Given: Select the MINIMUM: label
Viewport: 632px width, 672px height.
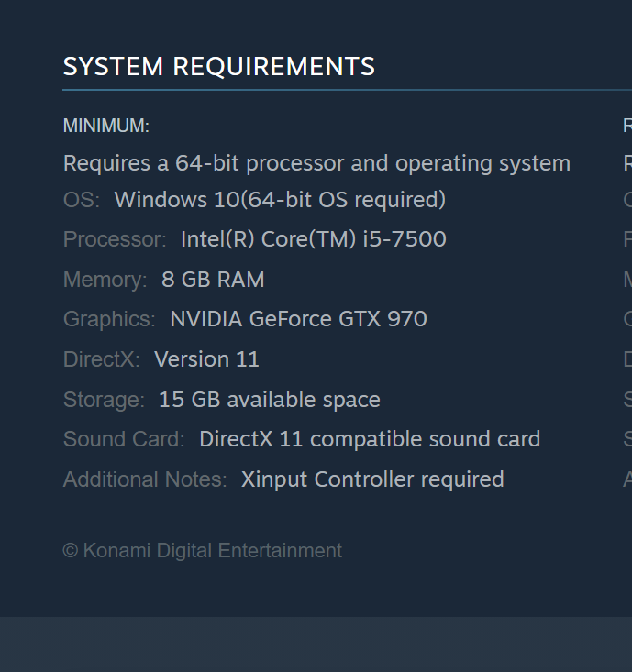Looking at the screenshot, I should coord(105,126).
